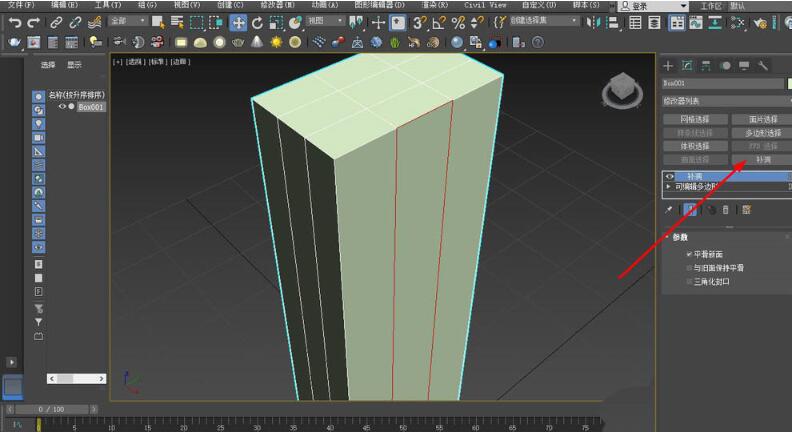
Task: Open the 登录 account dropdown
Action: tap(653, 6)
